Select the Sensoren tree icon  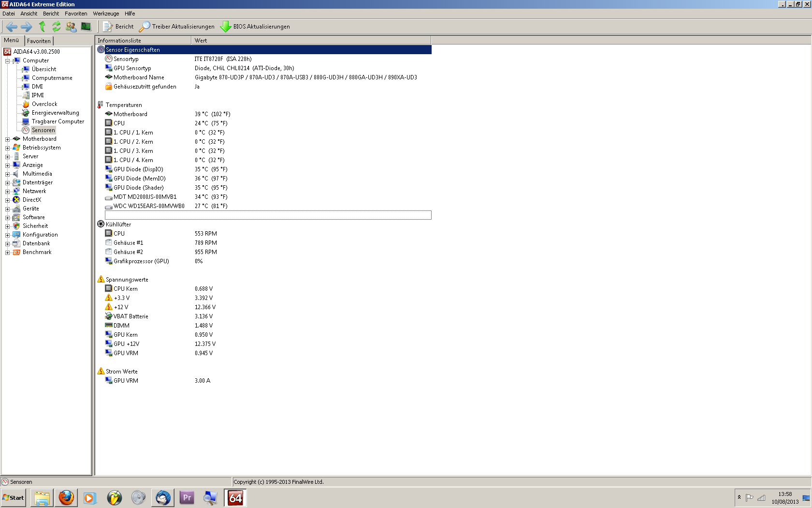click(26, 130)
